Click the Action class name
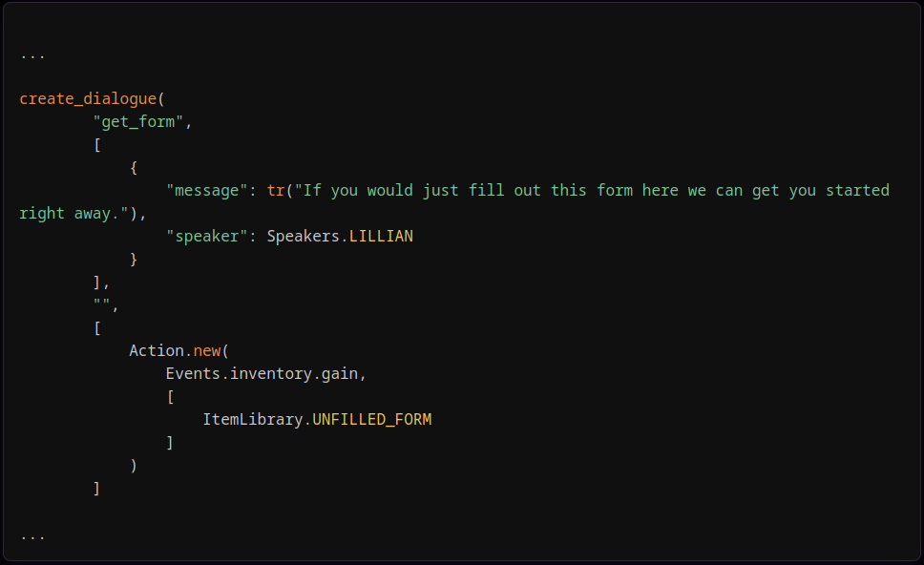 pos(157,351)
